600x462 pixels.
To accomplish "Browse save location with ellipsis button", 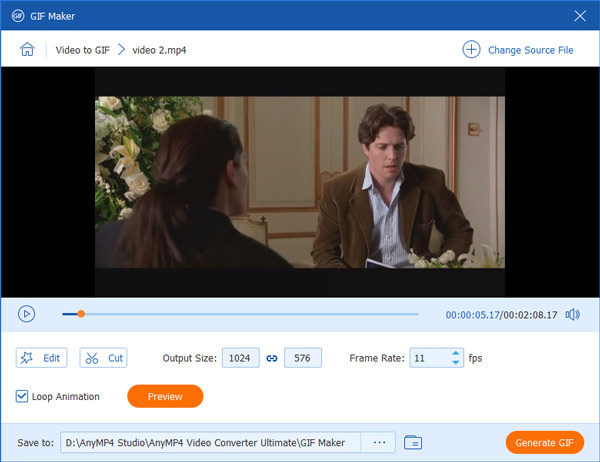I will click(379, 442).
